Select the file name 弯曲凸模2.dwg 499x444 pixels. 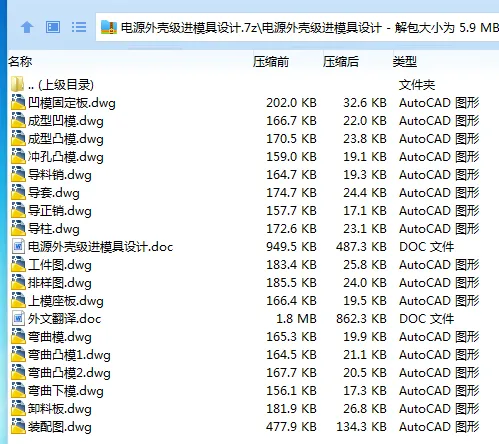pos(69,373)
